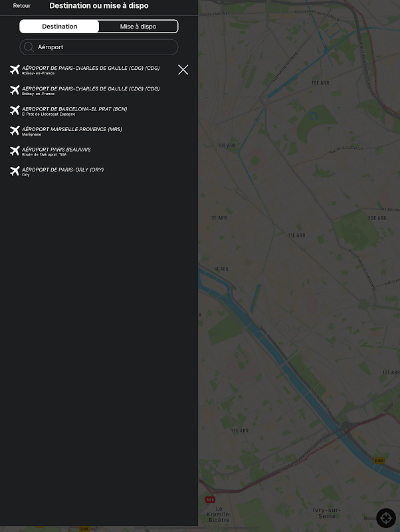Image resolution: width=400 pixels, height=532 pixels.
Task: Click the 13E ARR. map label
Action: [x=240, y=430]
